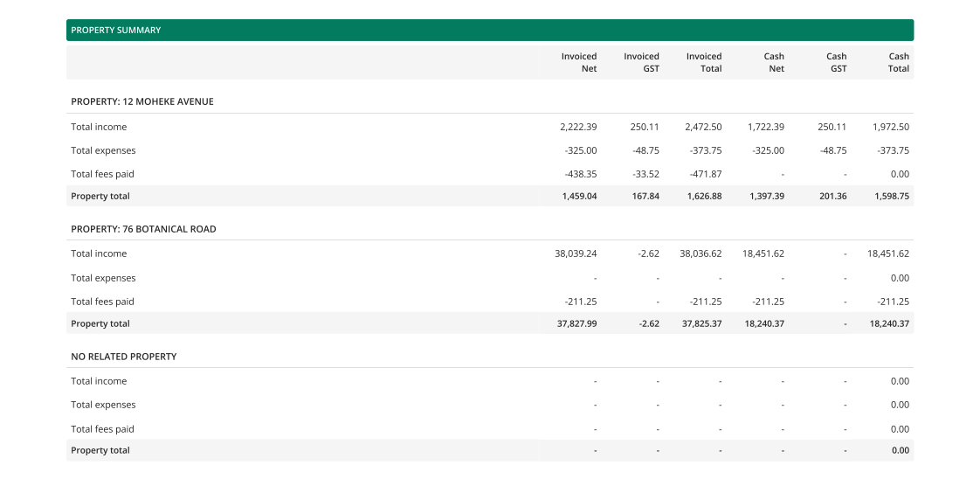Click the 37,825.37 invoiced total amount

(x=700, y=323)
